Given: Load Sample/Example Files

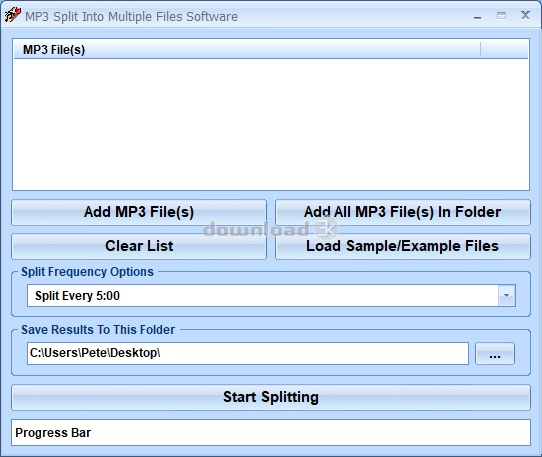Looking at the screenshot, I should coord(403,246).
